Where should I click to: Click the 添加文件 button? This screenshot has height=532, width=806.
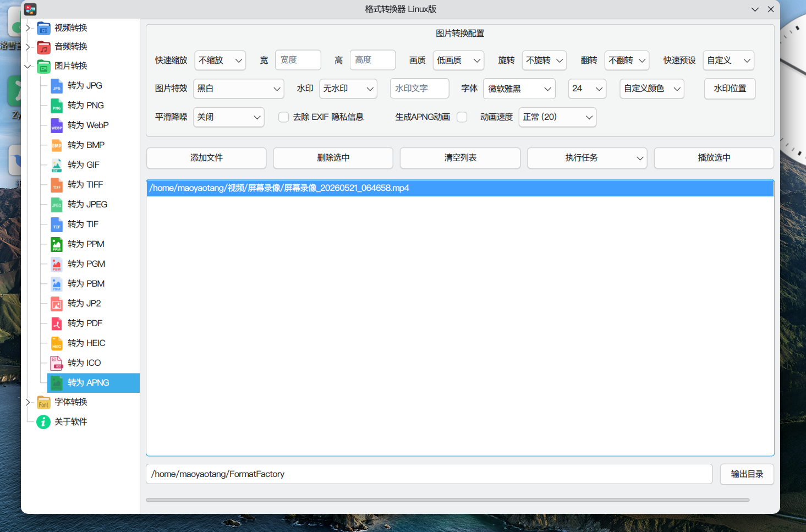206,158
